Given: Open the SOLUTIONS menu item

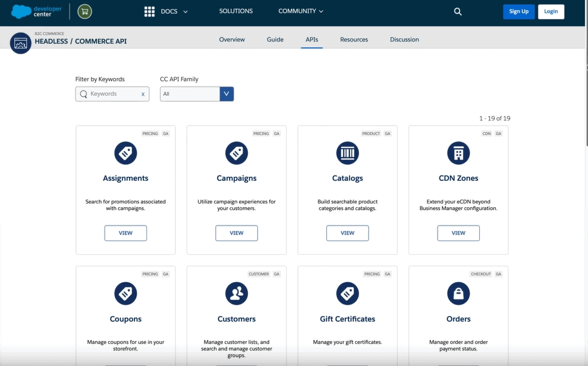Looking at the screenshot, I should (236, 11).
